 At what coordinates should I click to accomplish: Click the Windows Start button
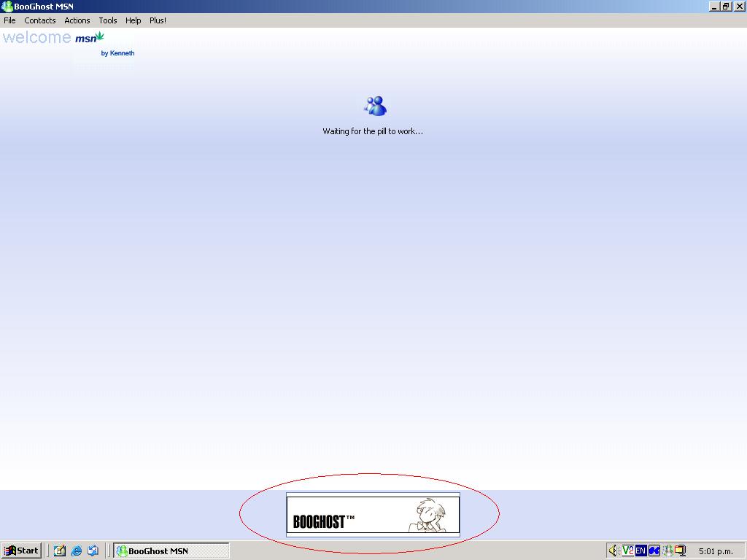click(21, 551)
